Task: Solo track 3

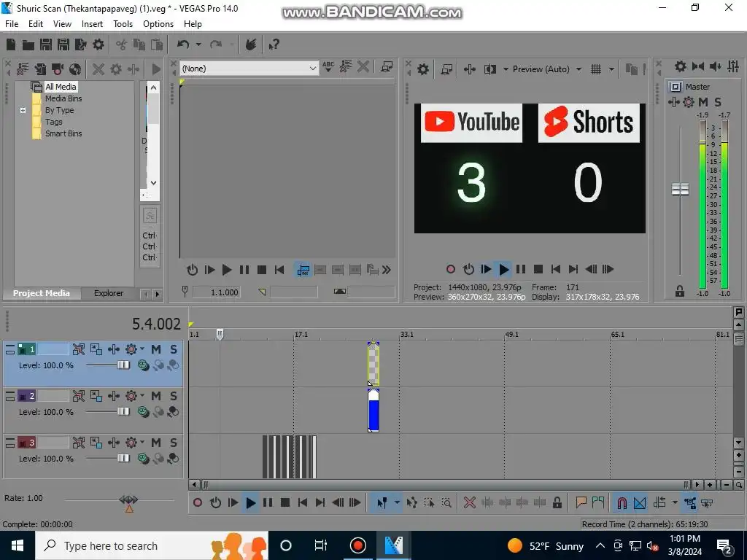Action: point(174,443)
